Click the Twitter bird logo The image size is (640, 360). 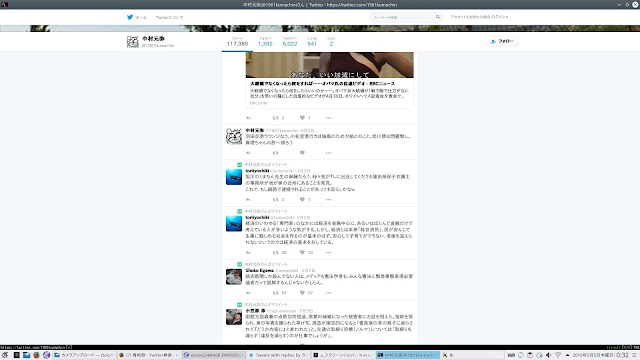coord(130,17)
